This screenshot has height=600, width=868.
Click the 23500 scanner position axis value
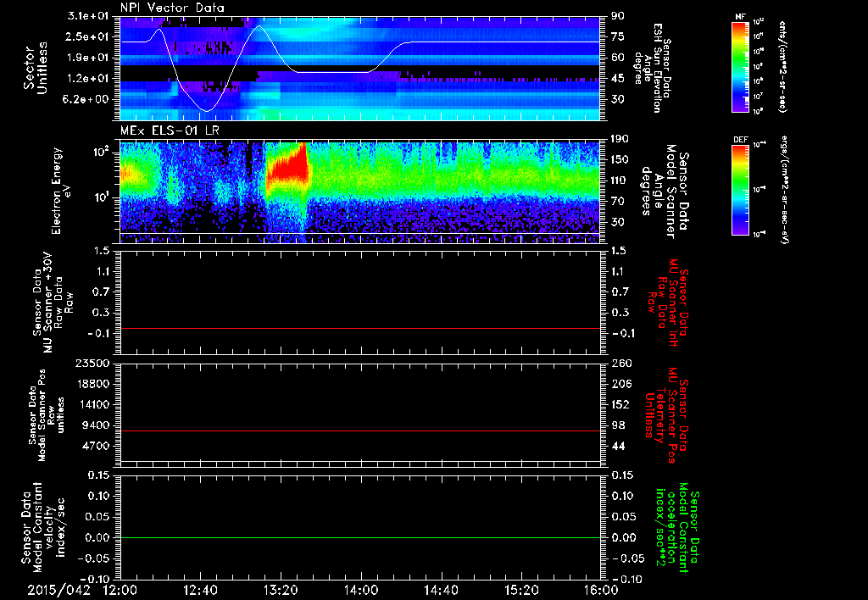tap(92, 364)
